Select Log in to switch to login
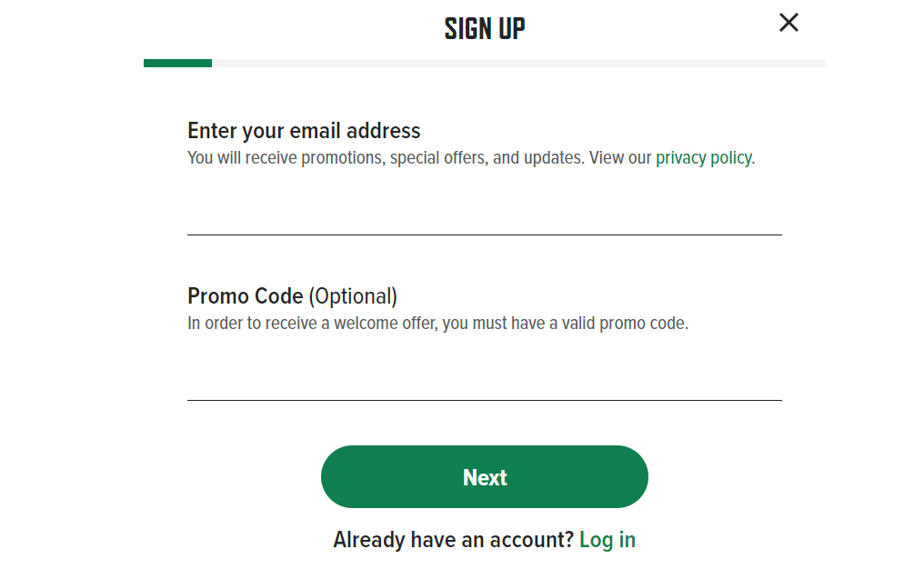The height and width of the screenshot is (579, 924). click(608, 539)
